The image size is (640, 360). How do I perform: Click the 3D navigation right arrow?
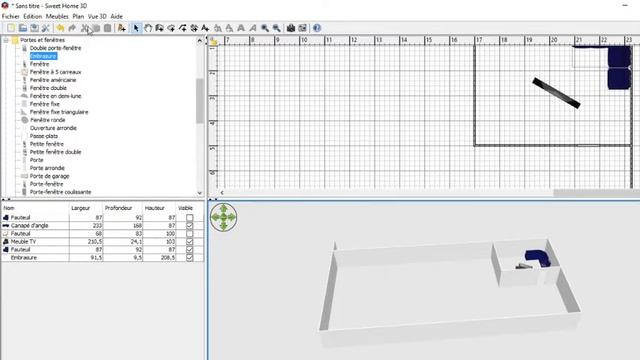point(232,217)
